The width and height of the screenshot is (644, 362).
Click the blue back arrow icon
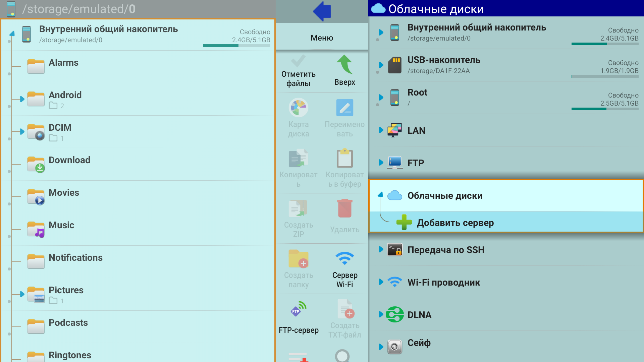pos(322,11)
